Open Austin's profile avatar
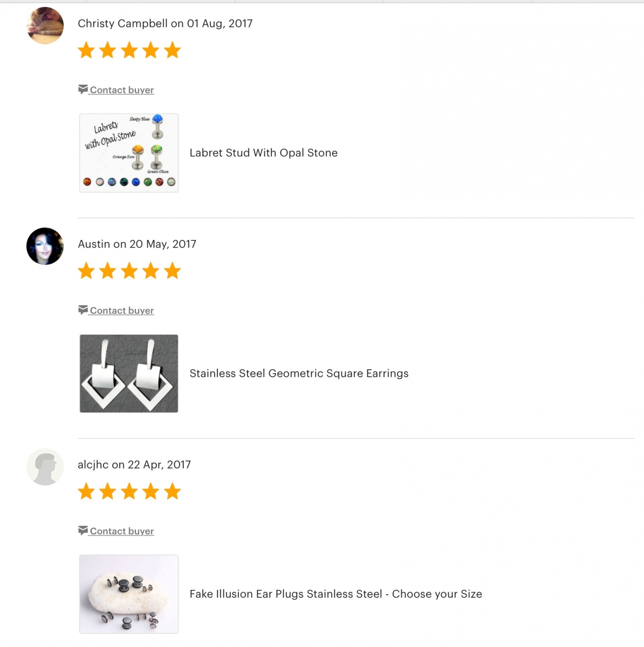 click(45, 246)
